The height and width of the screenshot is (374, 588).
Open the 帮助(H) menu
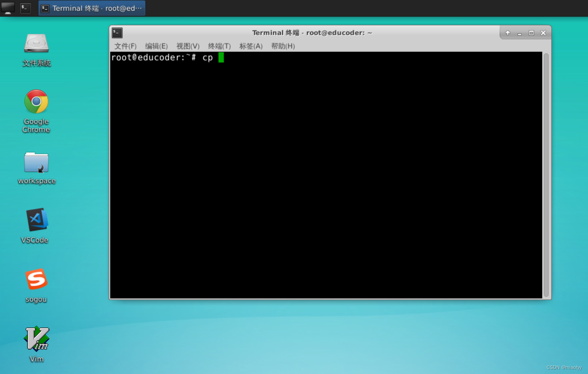[283, 46]
